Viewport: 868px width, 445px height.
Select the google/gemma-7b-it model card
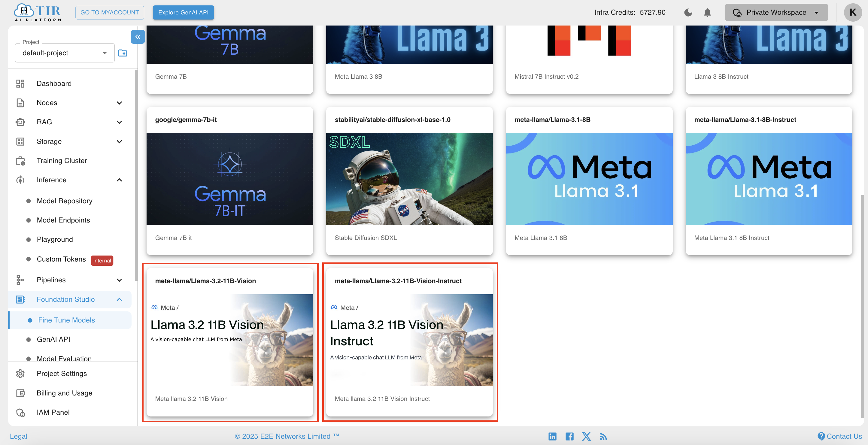coord(230,181)
